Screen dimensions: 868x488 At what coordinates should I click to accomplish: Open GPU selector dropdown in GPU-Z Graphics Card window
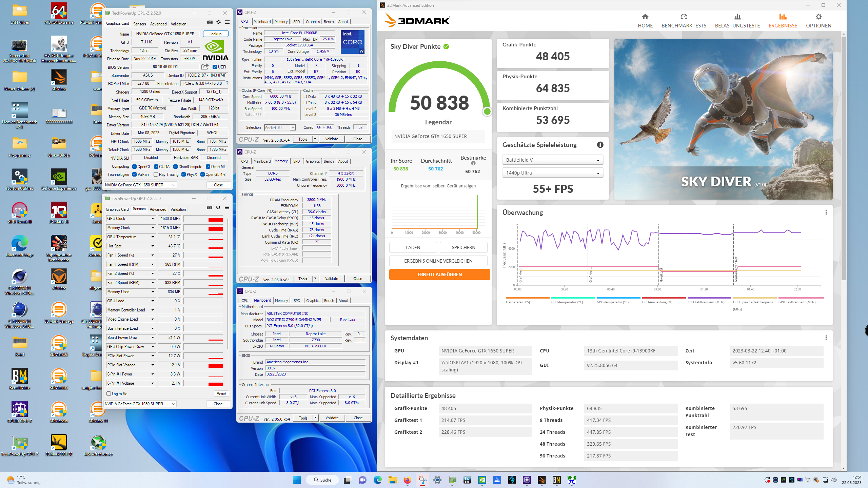point(140,185)
